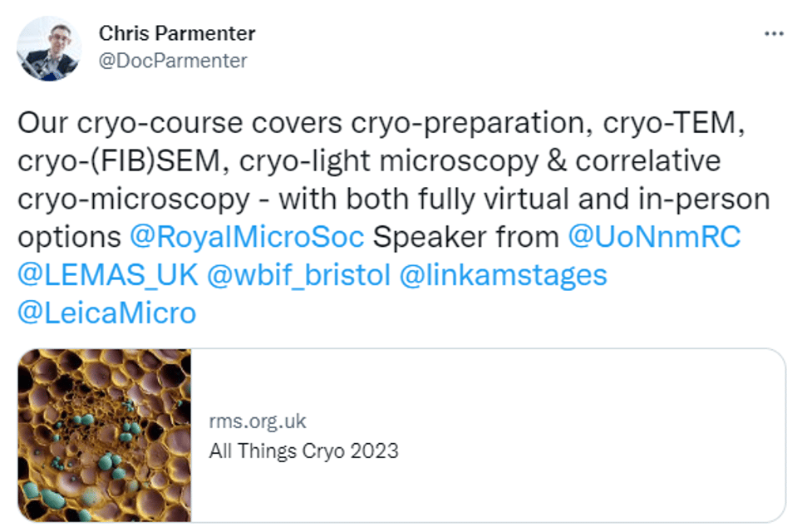Click the rms.org.uk domain text

tap(258, 421)
